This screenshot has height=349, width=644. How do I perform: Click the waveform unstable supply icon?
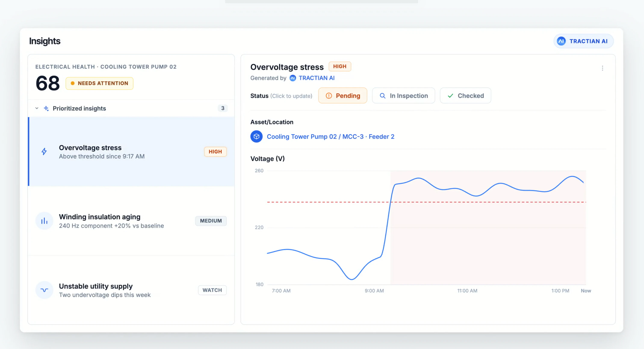44,290
